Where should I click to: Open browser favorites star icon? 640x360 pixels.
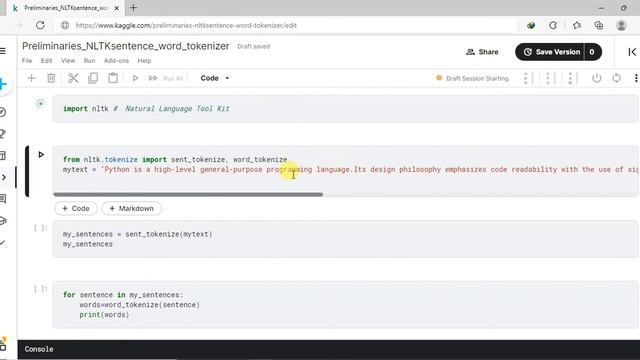point(576,25)
